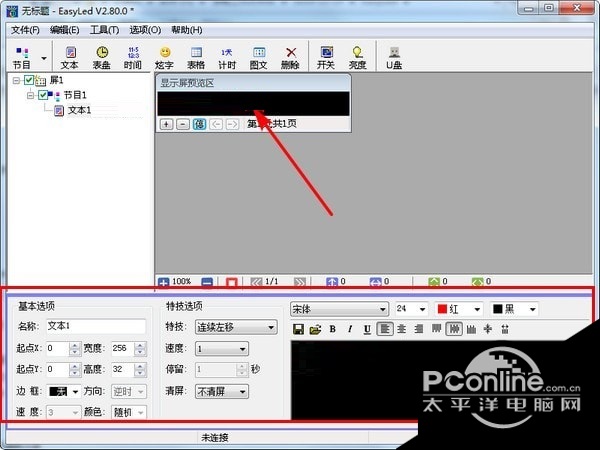Insert a 时间 time element
The image size is (600, 450).
pyautogui.click(x=133, y=58)
